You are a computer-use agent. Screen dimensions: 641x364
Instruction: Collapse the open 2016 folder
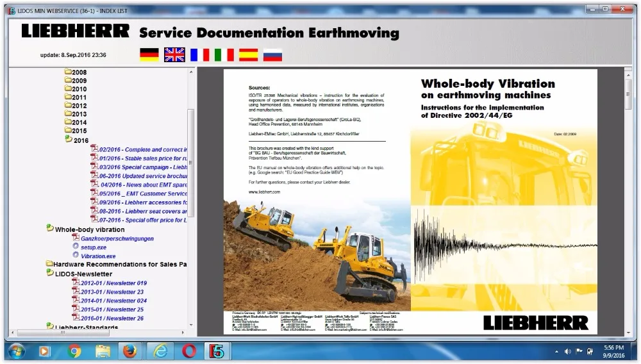[x=77, y=140]
